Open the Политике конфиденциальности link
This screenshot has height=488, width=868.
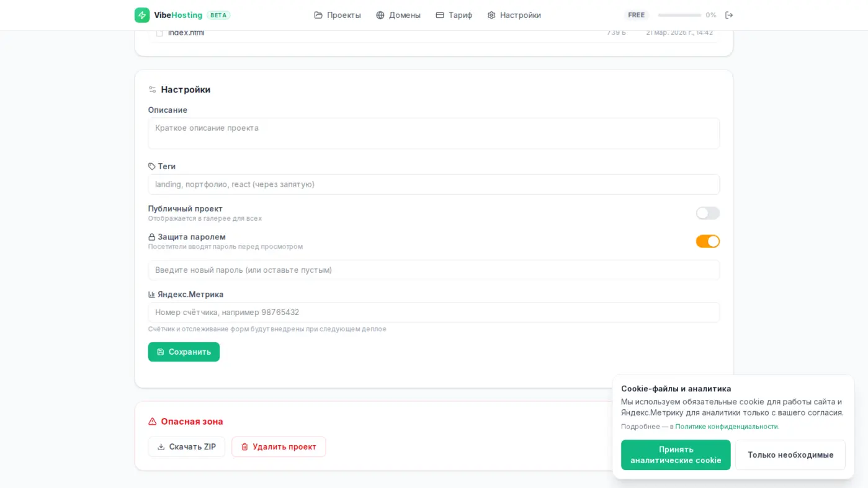pyautogui.click(x=727, y=427)
